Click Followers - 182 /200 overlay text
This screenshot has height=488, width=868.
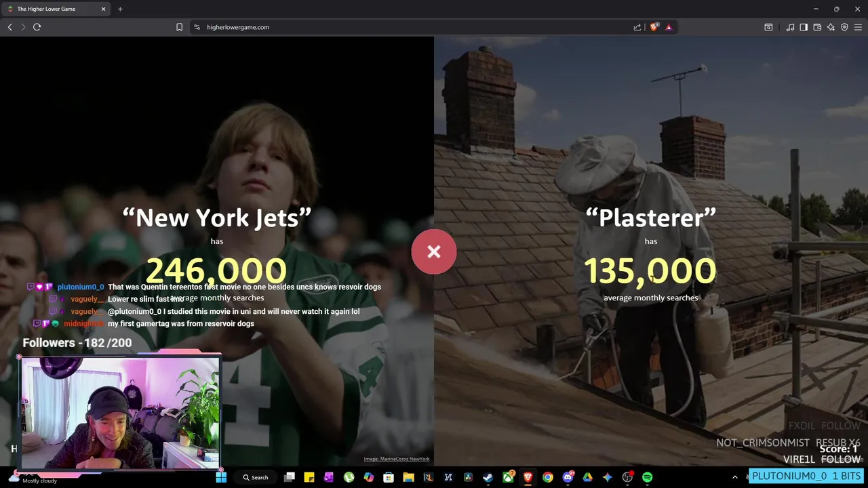77,343
